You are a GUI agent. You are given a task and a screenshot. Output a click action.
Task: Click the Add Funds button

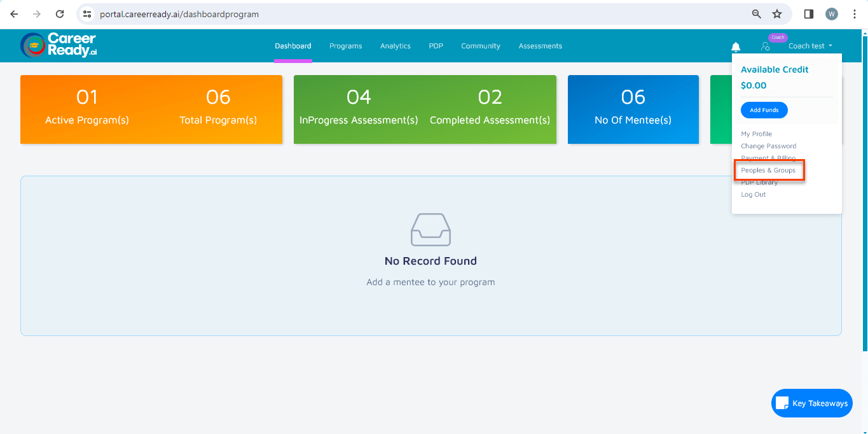(x=764, y=110)
